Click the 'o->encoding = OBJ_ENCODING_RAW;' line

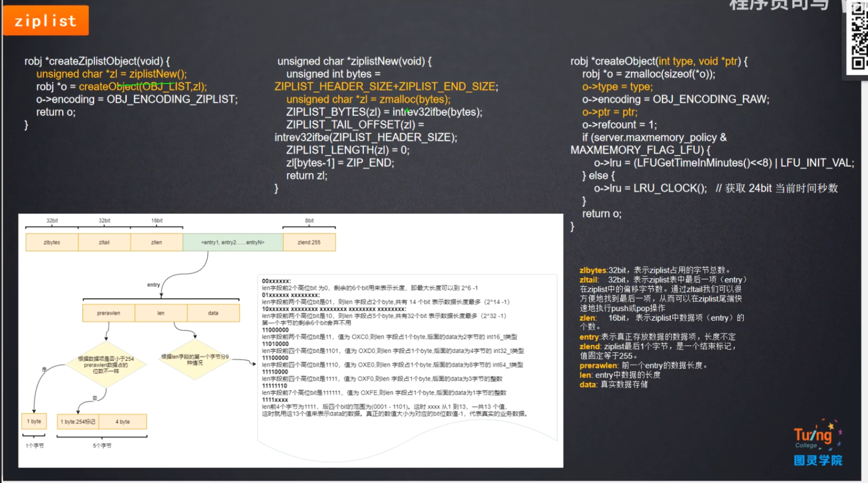[x=676, y=99]
